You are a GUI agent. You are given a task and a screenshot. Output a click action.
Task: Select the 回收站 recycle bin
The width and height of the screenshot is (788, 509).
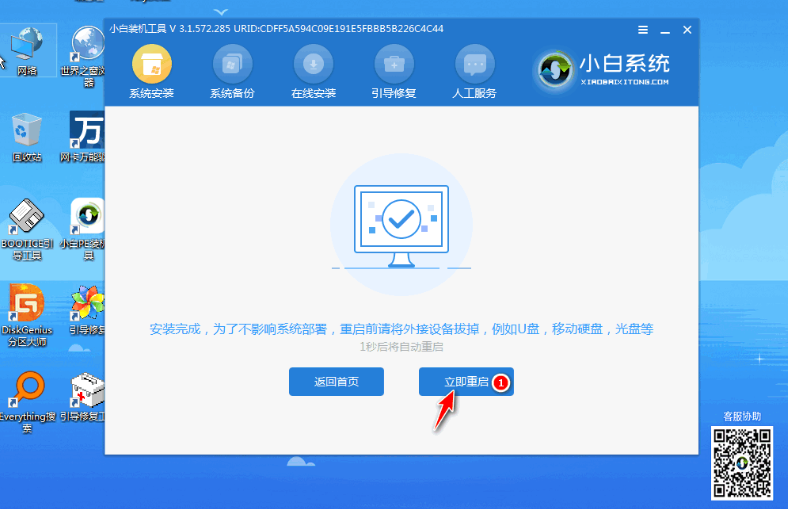(26, 133)
